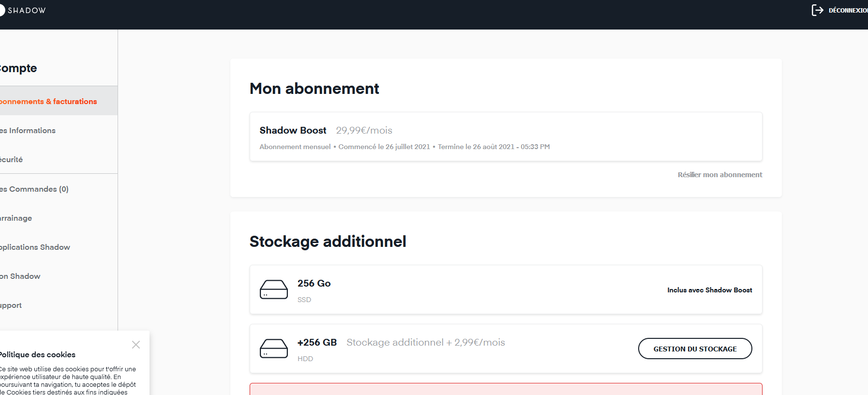868x395 pixels.
Task: Click Inclus avec Shadow Boost label
Action: point(709,290)
